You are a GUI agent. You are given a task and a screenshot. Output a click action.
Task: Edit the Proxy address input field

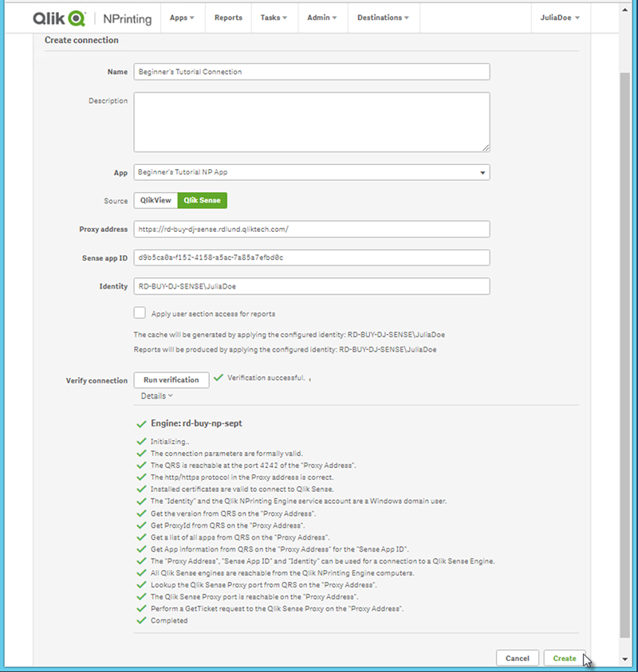point(309,229)
